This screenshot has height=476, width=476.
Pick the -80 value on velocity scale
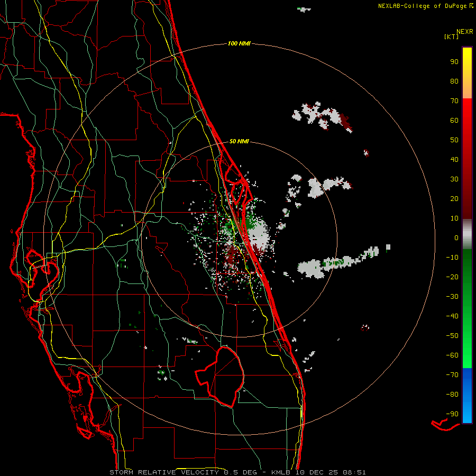point(452,395)
